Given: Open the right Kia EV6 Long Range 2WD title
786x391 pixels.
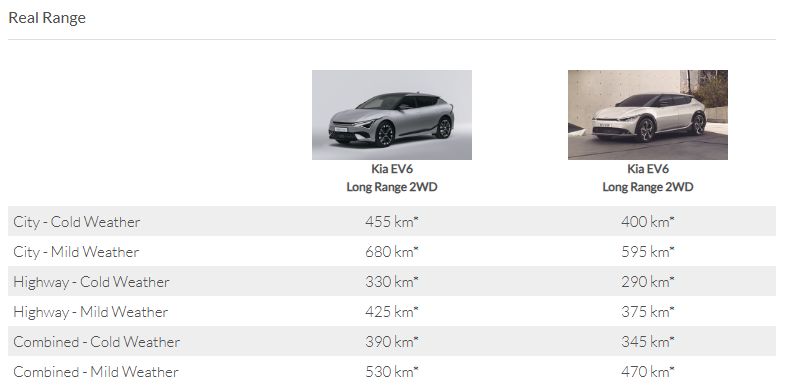Looking at the screenshot, I should 648,178.
